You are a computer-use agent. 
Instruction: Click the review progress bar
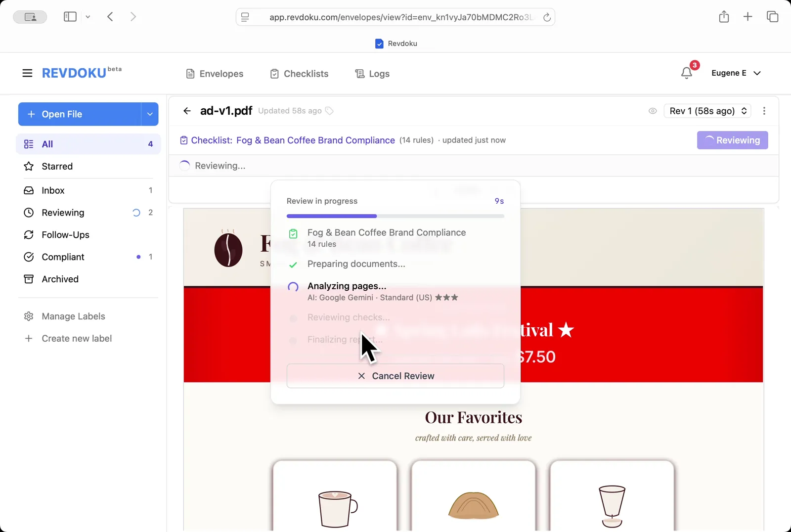(x=395, y=216)
